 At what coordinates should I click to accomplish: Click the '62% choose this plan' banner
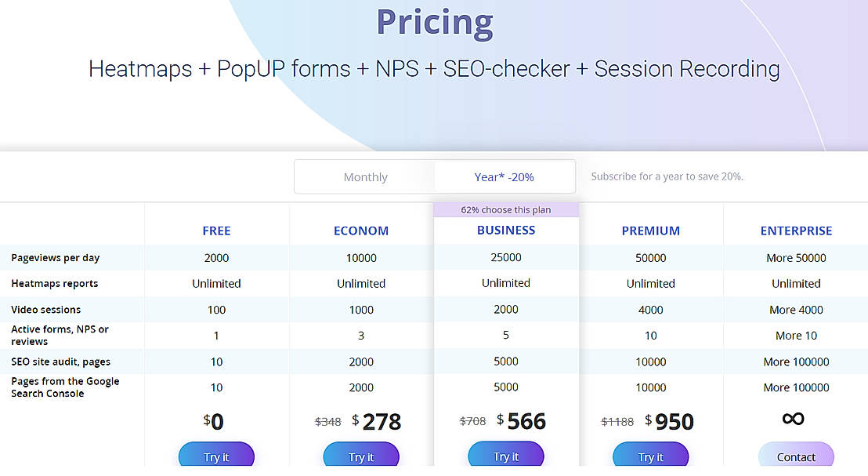click(506, 209)
